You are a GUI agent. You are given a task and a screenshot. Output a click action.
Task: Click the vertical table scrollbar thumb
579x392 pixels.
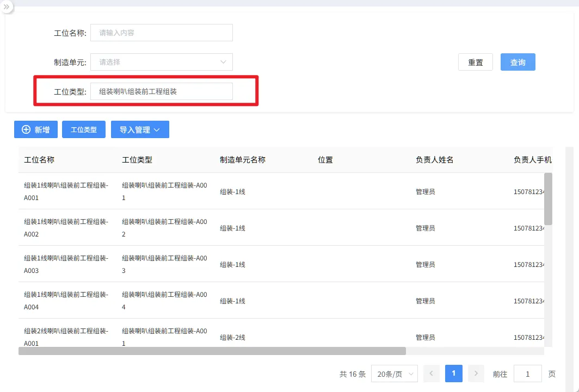click(548, 198)
